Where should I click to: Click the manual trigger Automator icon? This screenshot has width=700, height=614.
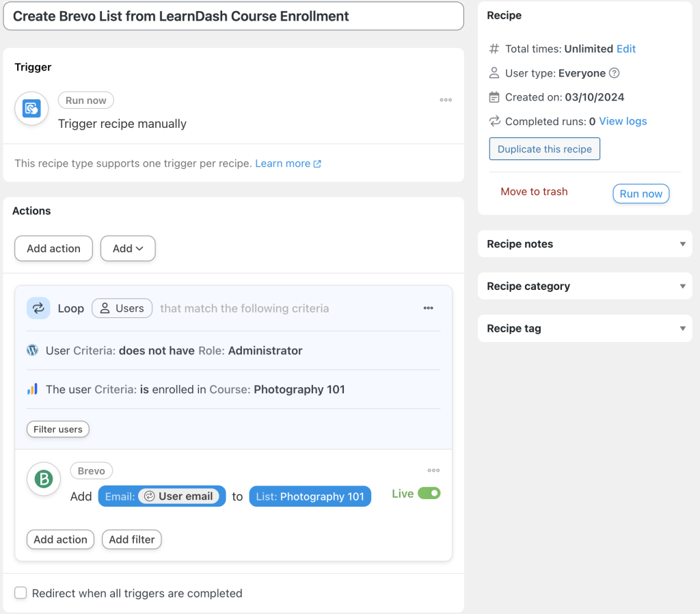click(31, 108)
